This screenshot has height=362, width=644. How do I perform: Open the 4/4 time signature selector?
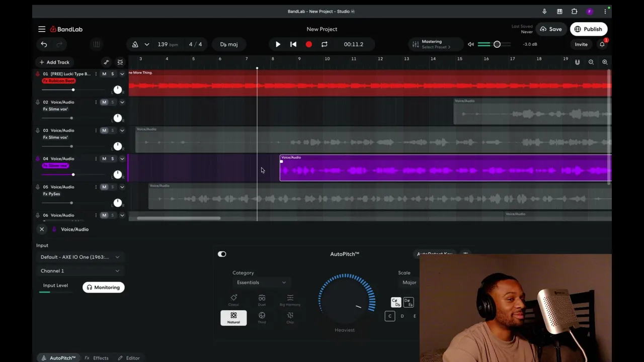click(195, 44)
